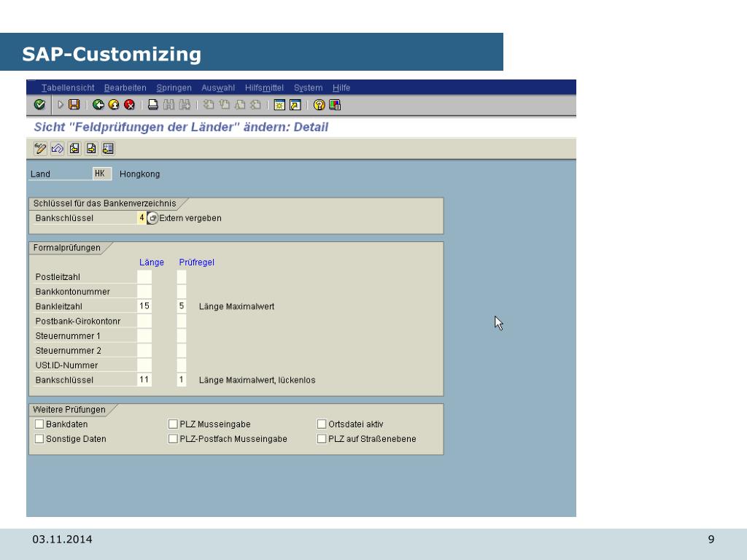Viewport: 747px width, 560px height.
Task: Click the Bankschlüssel key field containing 4
Action: point(142,218)
